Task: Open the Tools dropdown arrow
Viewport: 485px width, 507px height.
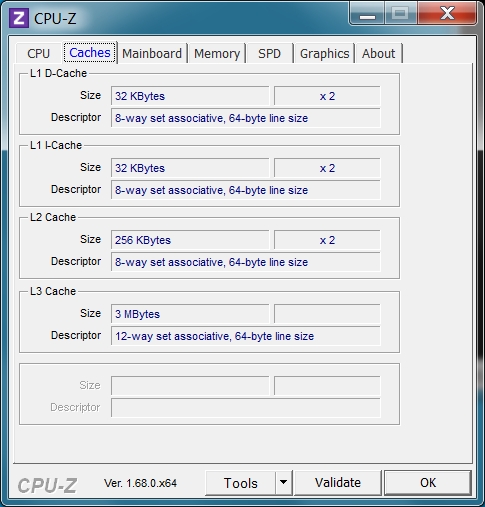Action: tap(284, 482)
